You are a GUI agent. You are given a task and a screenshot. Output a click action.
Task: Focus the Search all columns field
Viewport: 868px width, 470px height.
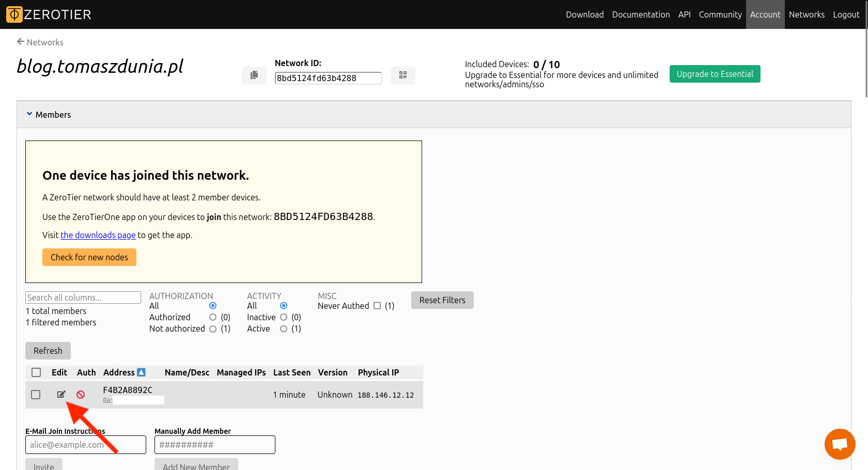(x=83, y=297)
